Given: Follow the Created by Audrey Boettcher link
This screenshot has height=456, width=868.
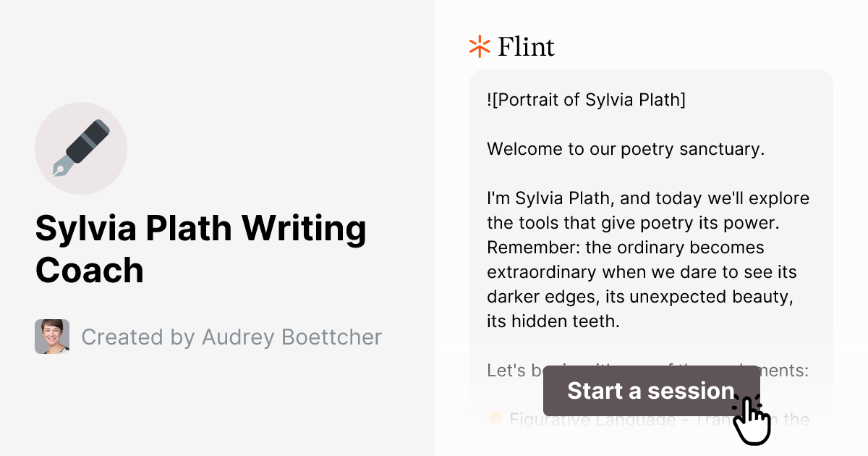Looking at the screenshot, I should point(231,337).
